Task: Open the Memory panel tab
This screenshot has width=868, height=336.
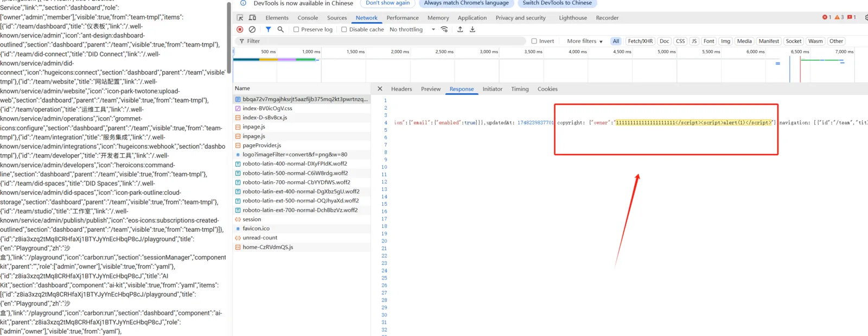Action: (x=438, y=18)
